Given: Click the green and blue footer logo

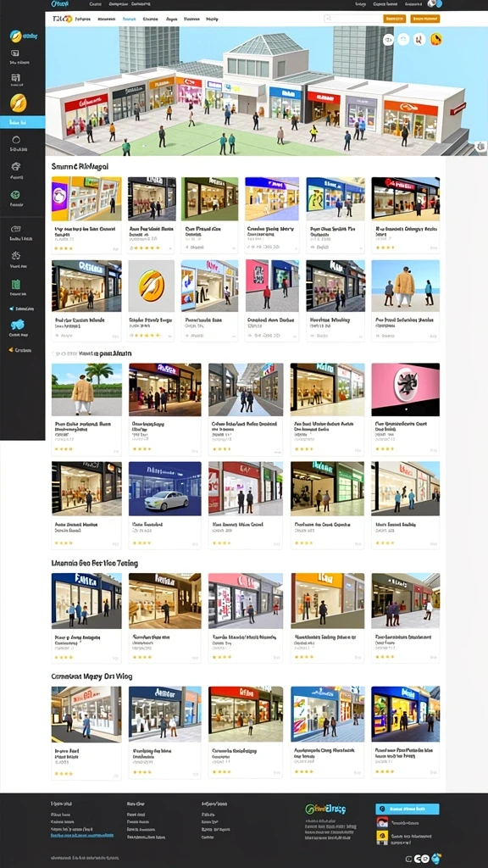Looking at the screenshot, I should (x=325, y=809).
